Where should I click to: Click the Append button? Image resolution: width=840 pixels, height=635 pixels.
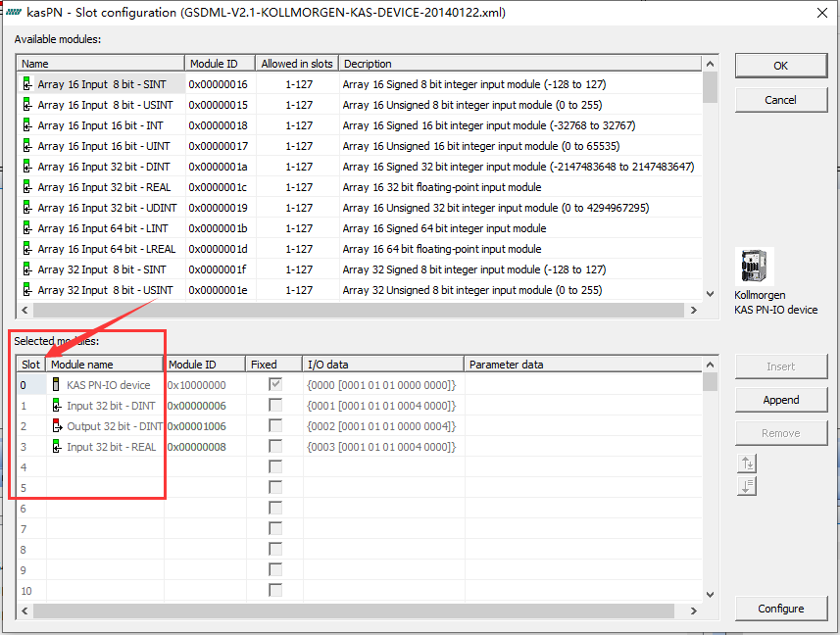pos(781,400)
